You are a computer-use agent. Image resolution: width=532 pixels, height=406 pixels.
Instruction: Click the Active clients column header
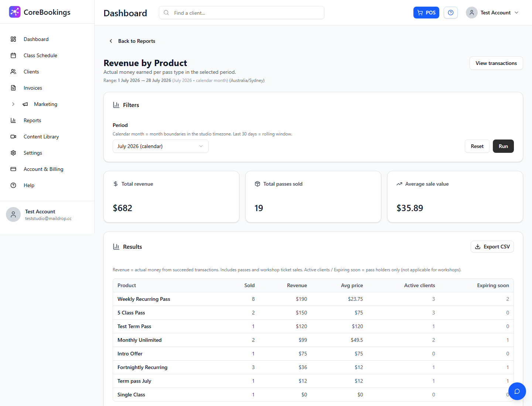[419, 285]
